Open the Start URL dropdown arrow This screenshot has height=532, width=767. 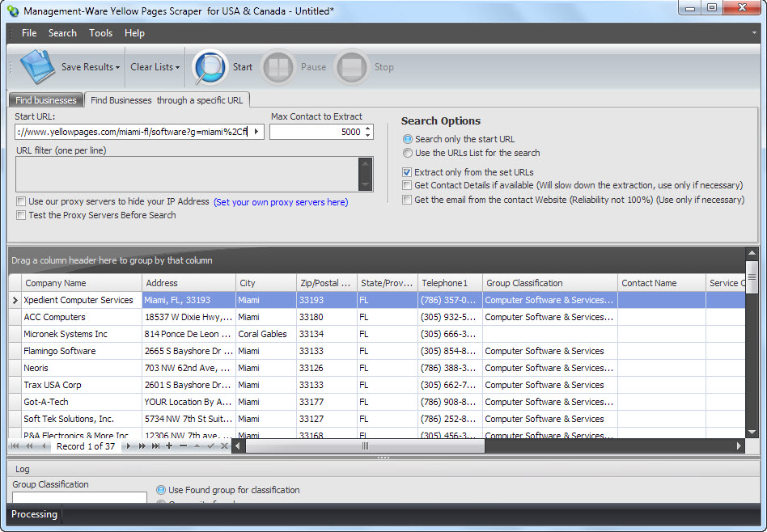pyautogui.click(x=256, y=132)
